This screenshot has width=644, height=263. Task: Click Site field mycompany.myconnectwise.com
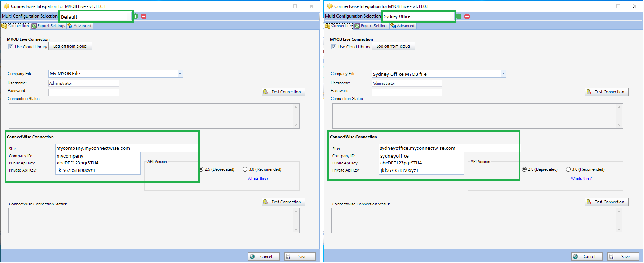pyautogui.click(x=127, y=148)
